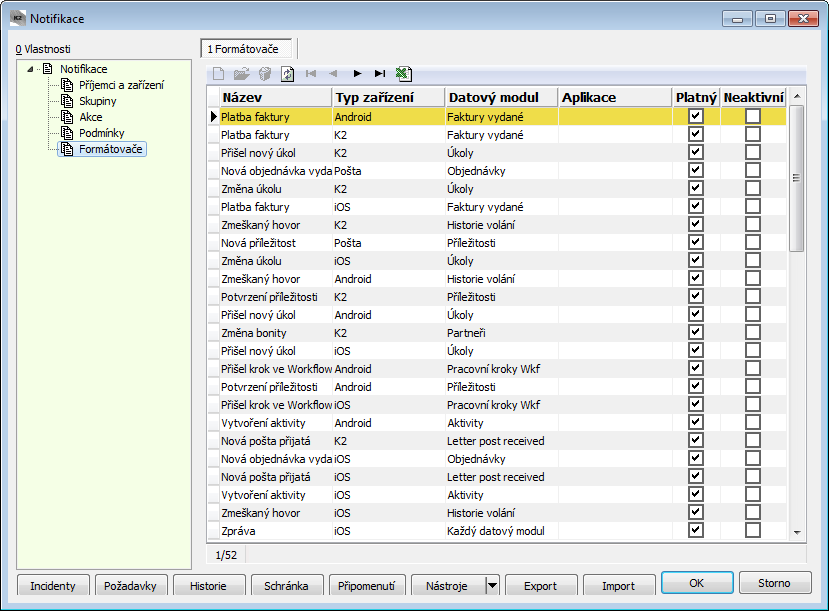The image size is (829, 611).
Task: Open the 0 Vlastnosti panel tab
Action: [43, 48]
